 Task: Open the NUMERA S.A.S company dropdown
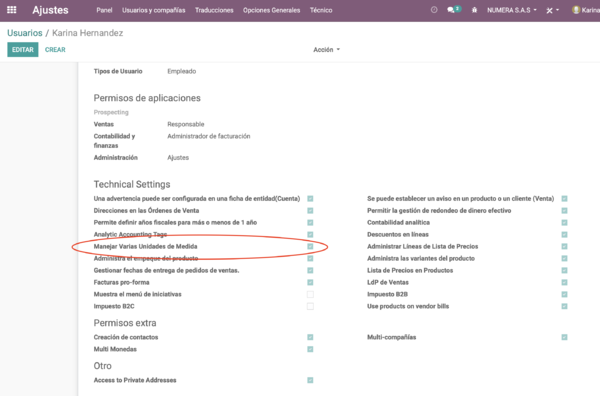pyautogui.click(x=512, y=10)
